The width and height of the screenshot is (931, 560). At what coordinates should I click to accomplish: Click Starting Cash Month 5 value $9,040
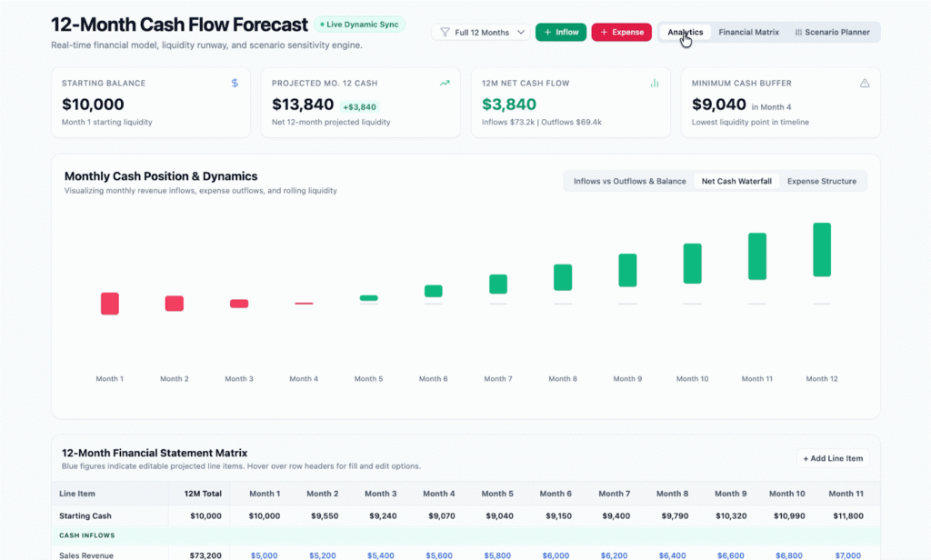pyautogui.click(x=499, y=516)
